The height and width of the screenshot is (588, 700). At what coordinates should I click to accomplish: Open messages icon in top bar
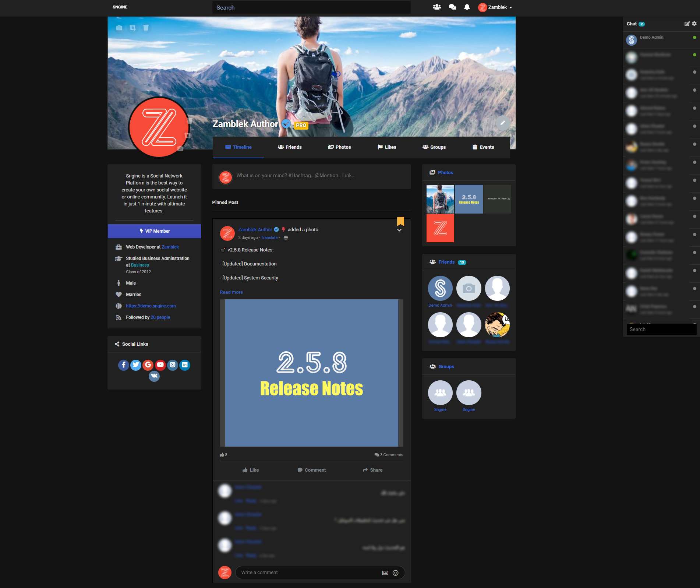[x=452, y=7]
